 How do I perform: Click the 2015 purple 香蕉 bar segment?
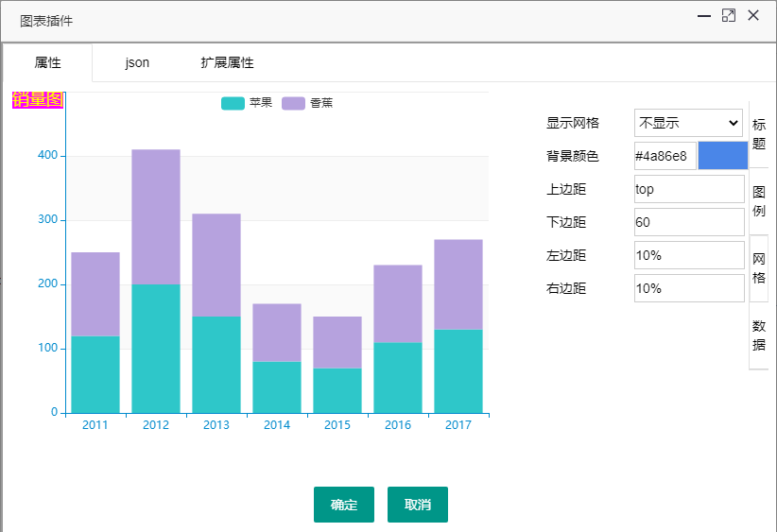pyautogui.click(x=337, y=342)
